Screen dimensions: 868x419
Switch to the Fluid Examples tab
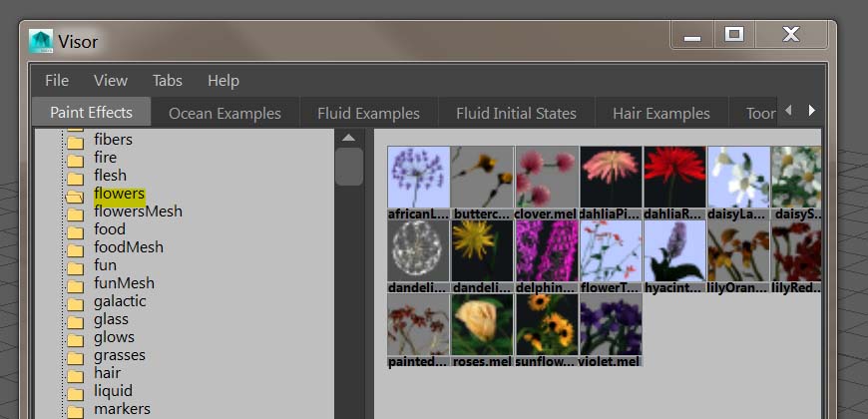point(369,114)
